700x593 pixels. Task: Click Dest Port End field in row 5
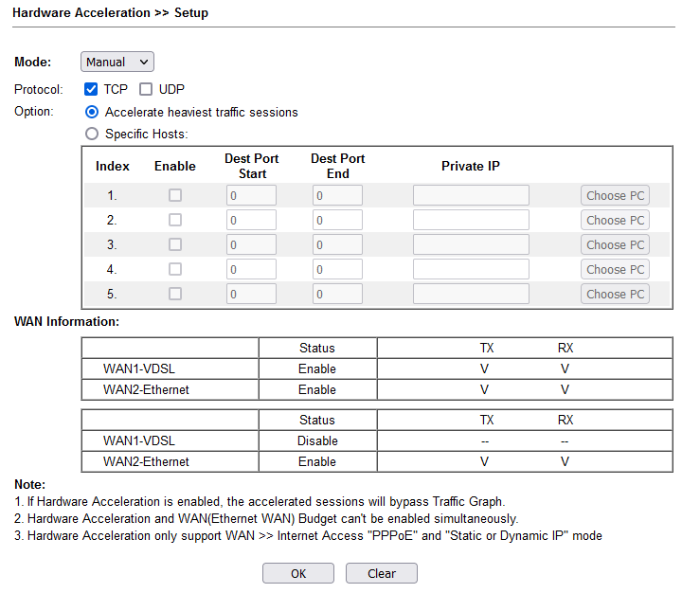pos(337,294)
